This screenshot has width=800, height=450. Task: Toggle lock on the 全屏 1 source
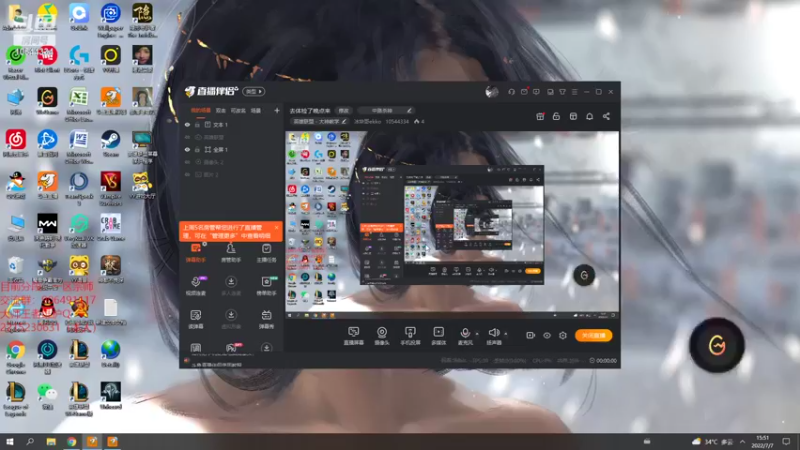point(197,149)
